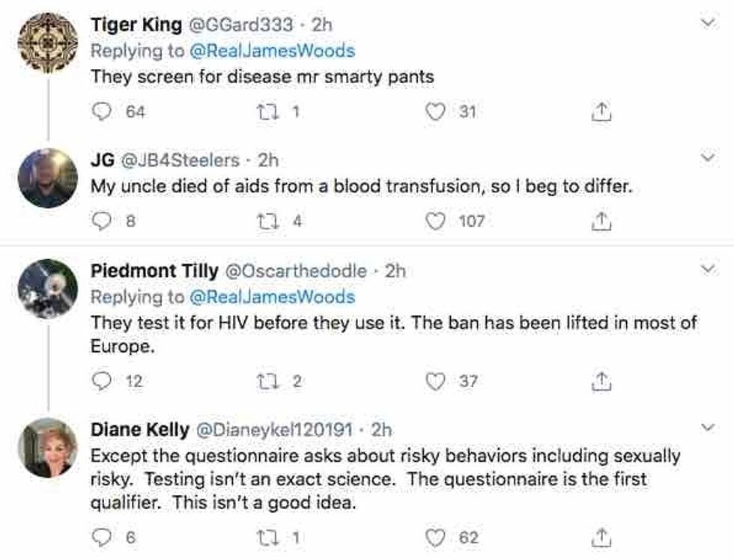The height and width of the screenshot is (560, 734).
Task: Share JG's tweet
Action: [x=601, y=221]
